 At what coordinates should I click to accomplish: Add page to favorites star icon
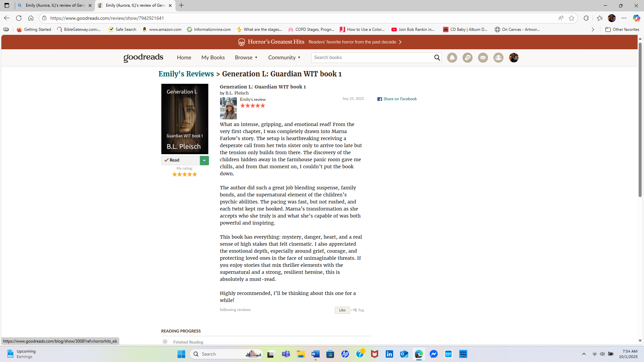572,18
